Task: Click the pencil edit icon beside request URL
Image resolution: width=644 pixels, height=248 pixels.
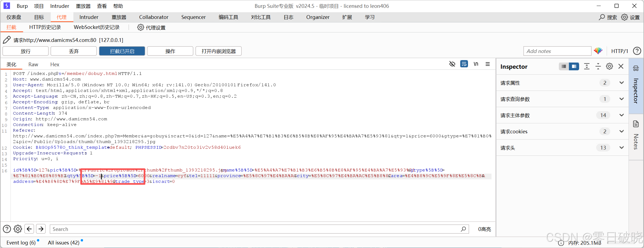Action: (x=7, y=40)
